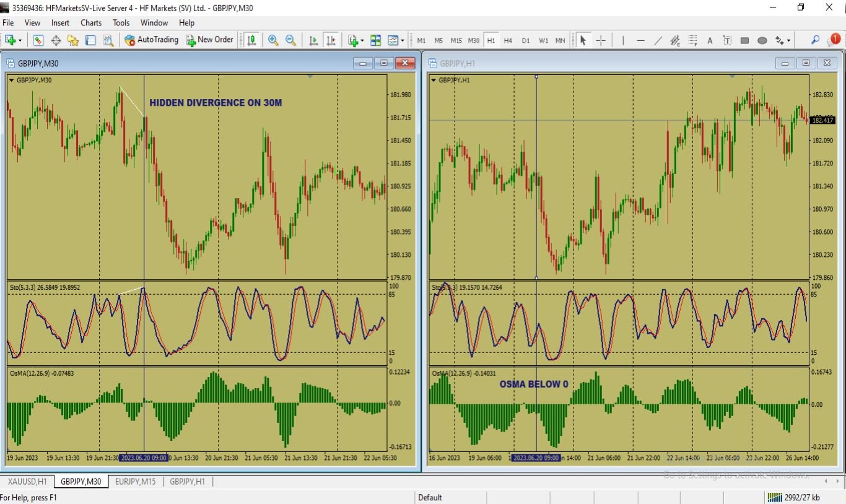Tile chart windows with the layout icon
Screen dimensions: 846x504
pos(375,40)
